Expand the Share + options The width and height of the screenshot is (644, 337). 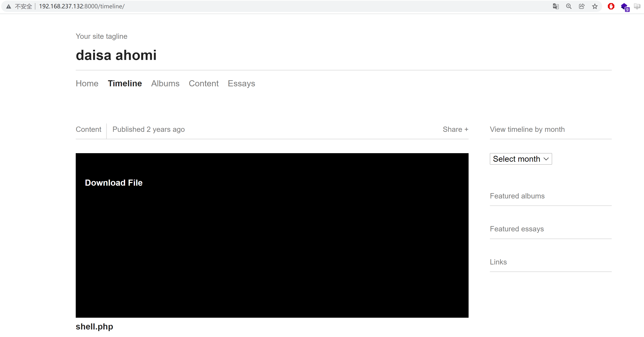pos(456,129)
